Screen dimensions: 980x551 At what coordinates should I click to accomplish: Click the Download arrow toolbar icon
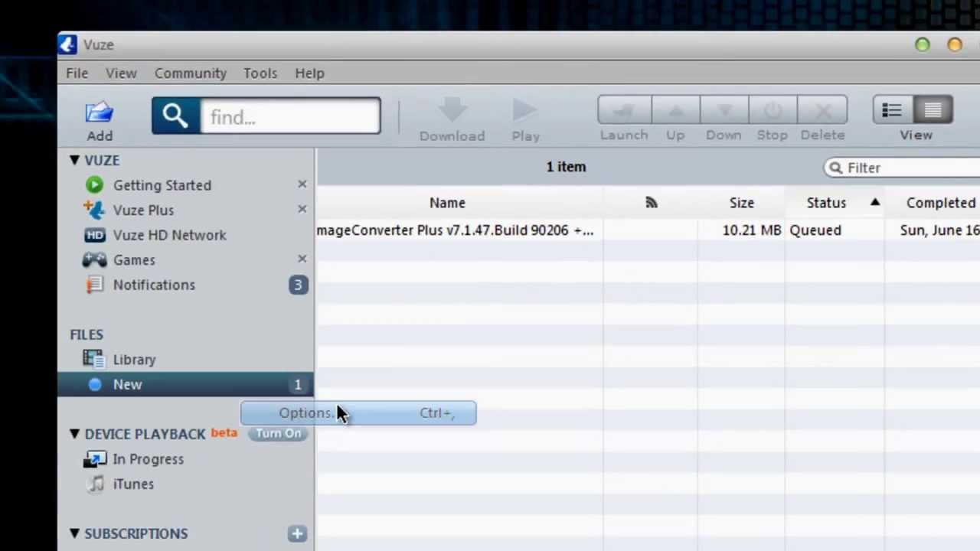tap(452, 110)
